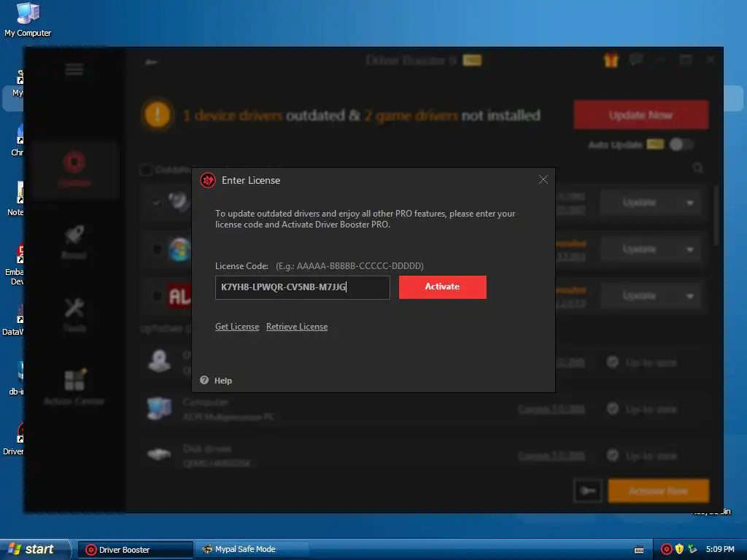
Task: Click the keyboard icon in the system tray
Action: tap(639, 550)
